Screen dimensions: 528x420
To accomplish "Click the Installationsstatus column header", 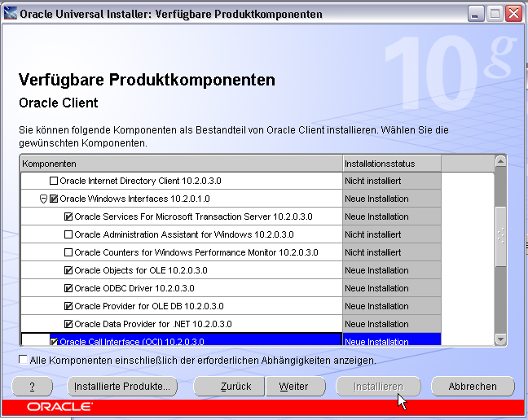I will point(392,164).
